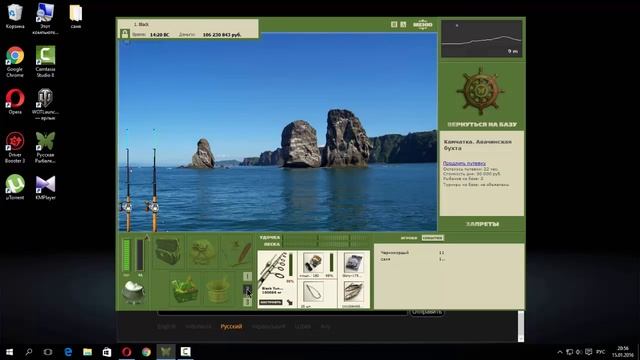Screen dimensions: 640x360
Task: Select rod slot 2 button
Action: pos(247,289)
